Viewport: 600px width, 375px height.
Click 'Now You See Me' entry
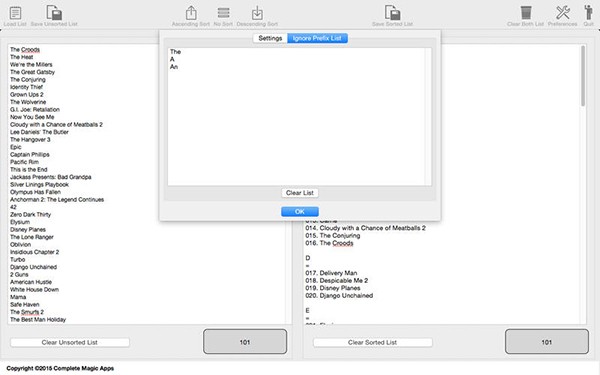click(x=32, y=117)
